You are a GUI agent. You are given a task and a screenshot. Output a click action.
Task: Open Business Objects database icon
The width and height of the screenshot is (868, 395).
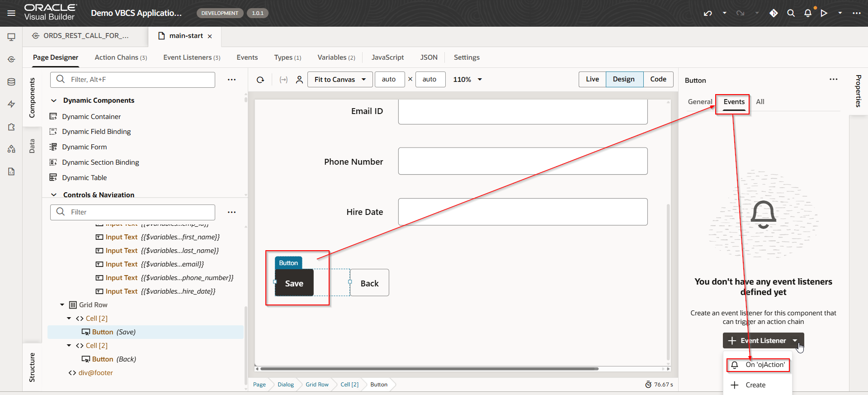tap(11, 82)
